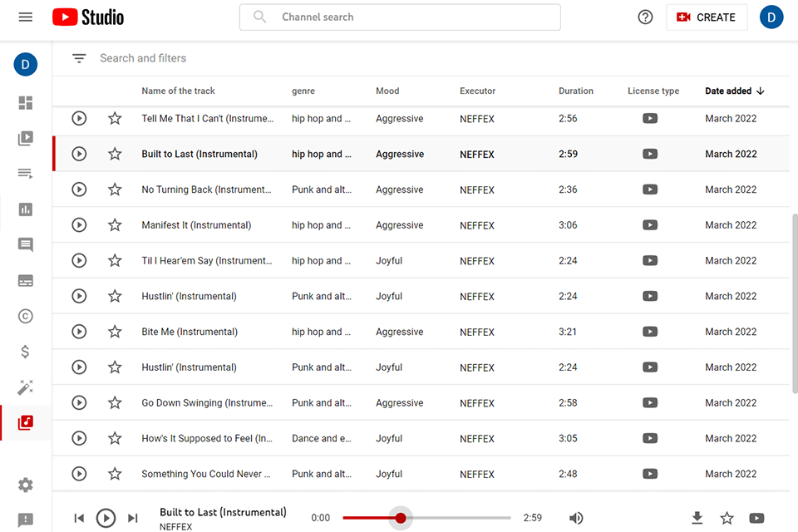The image size is (798, 532).
Task: Open the Playlists sidebar icon
Action: coord(26,174)
